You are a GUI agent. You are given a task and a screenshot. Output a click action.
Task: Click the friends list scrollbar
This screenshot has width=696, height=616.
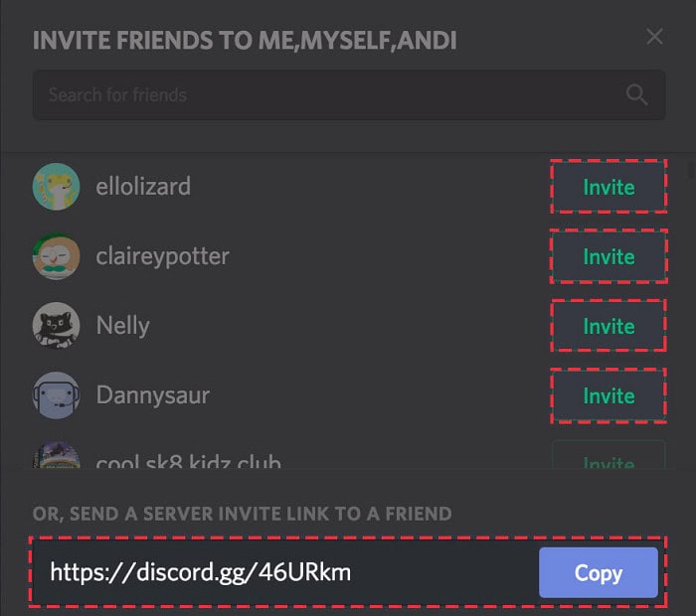[691, 170]
